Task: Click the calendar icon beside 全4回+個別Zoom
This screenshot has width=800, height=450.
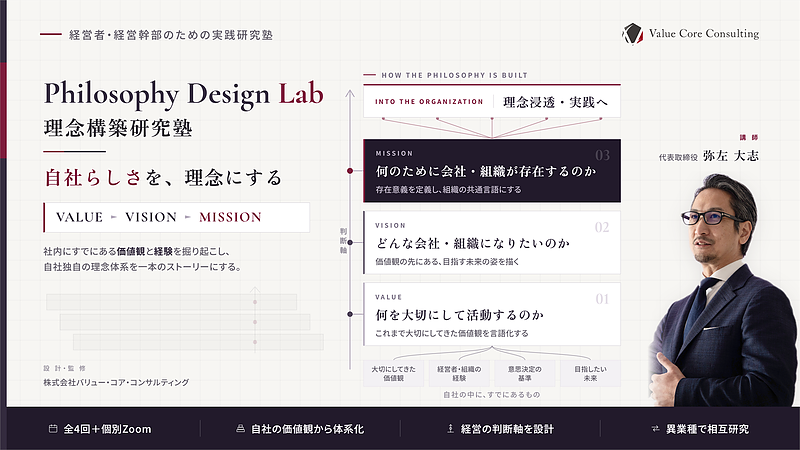Action: [x=53, y=429]
